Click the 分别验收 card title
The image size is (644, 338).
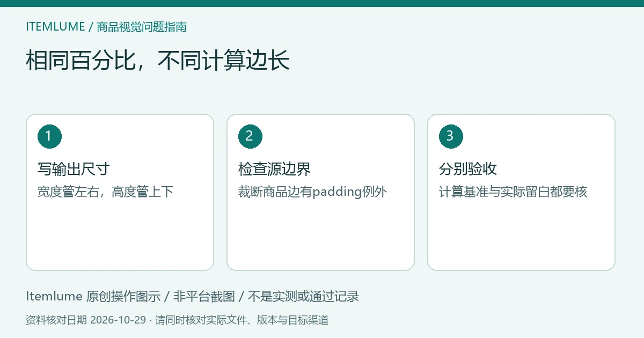click(x=468, y=169)
